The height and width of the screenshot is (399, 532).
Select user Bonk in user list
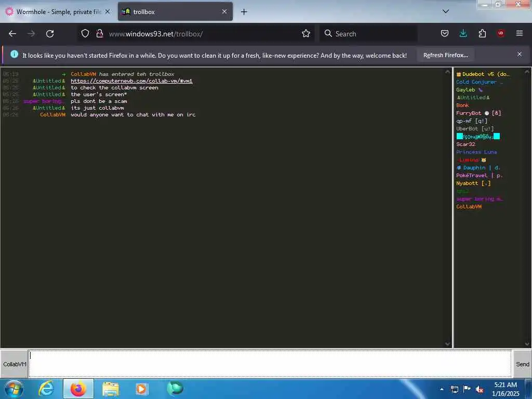(x=462, y=105)
